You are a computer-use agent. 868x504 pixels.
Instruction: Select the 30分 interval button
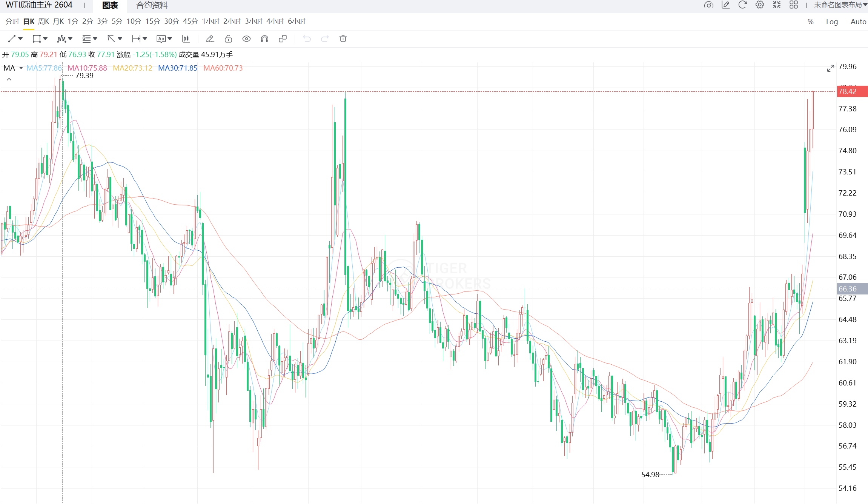(171, 22)
